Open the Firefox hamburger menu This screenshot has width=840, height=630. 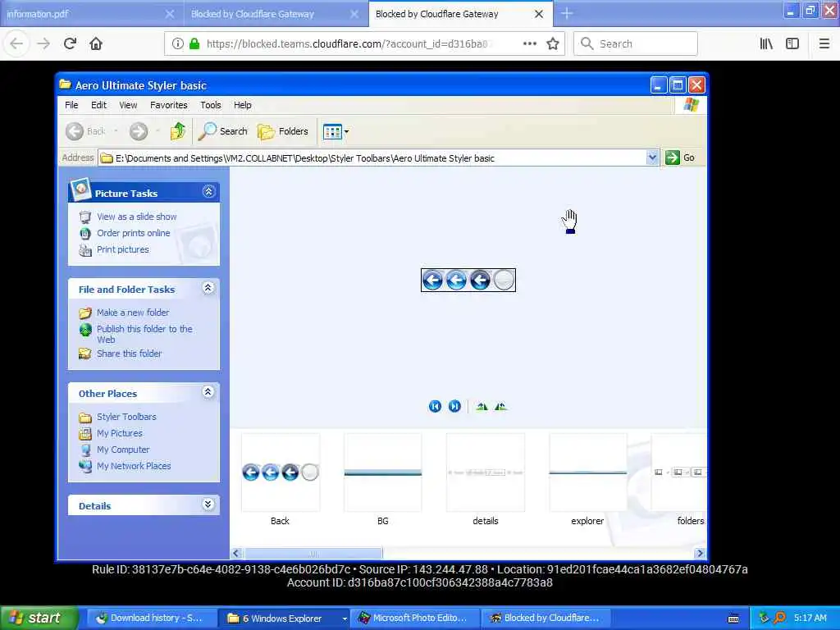point(824,43)
